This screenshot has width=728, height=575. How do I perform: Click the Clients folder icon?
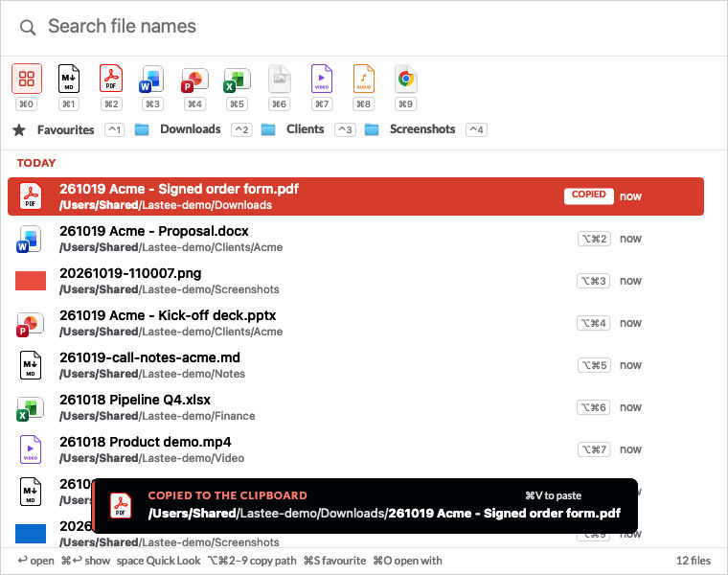(x=268, y=129)
